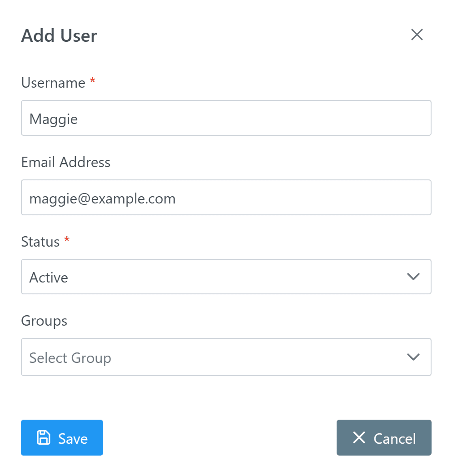452x476 pixels.
Task: Click the maggie@example.com email text
Action: point(102,198)
